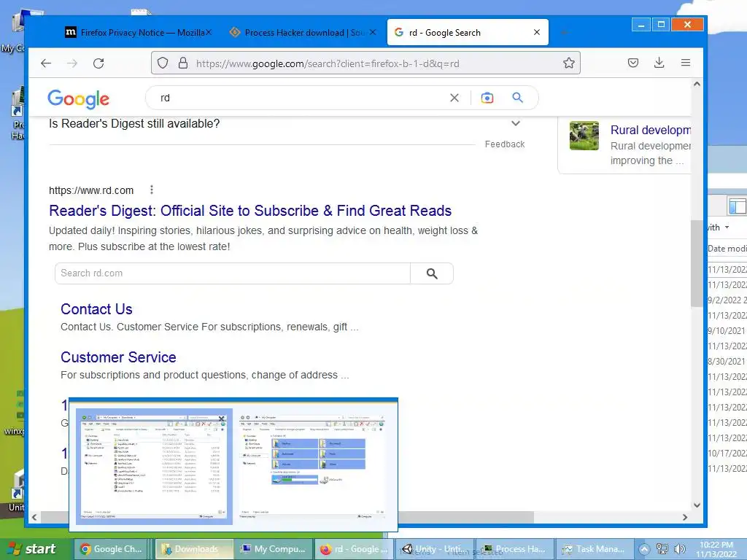This screenshot has height=560, width=747.
Task: Click the Firefox address bar
Action: tap(366, 63)
